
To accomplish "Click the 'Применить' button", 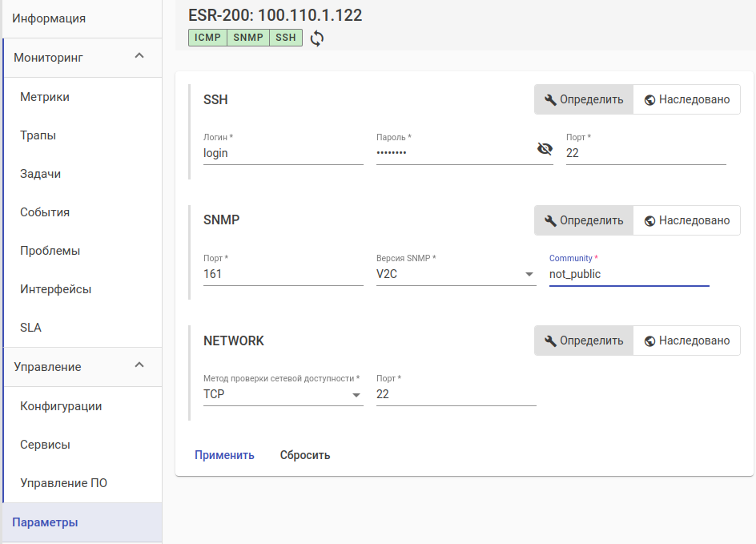I will (x=224, y=455).
